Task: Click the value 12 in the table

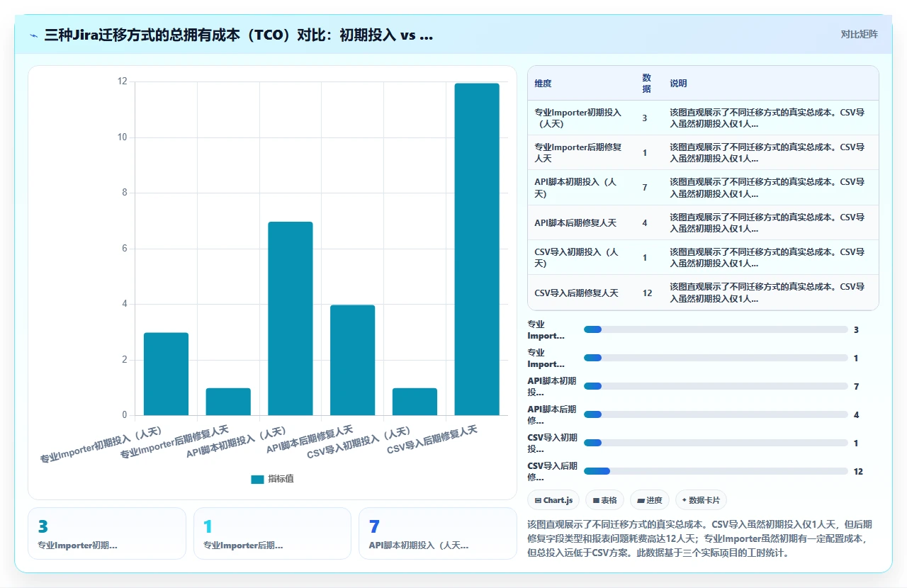Action: pos(647,293)
